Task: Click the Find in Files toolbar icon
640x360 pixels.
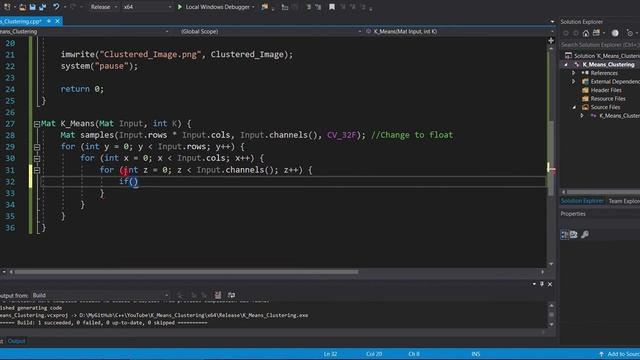Action: coord(265,7)
